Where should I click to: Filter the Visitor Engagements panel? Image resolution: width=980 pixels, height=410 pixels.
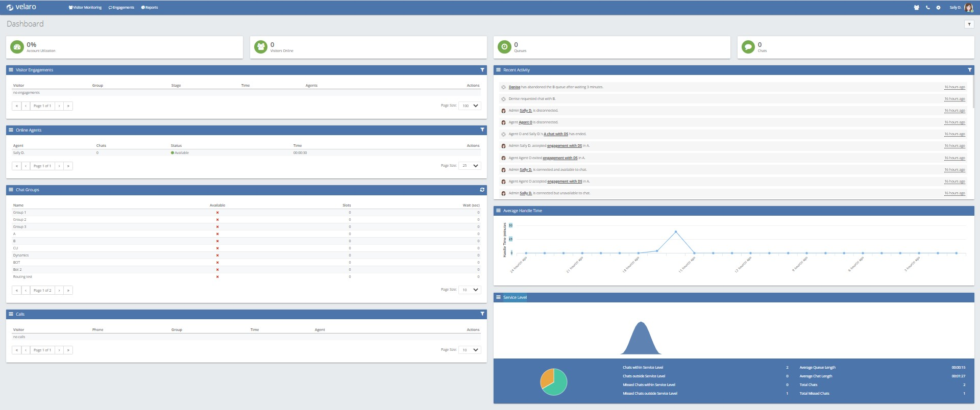click(482, 70)
